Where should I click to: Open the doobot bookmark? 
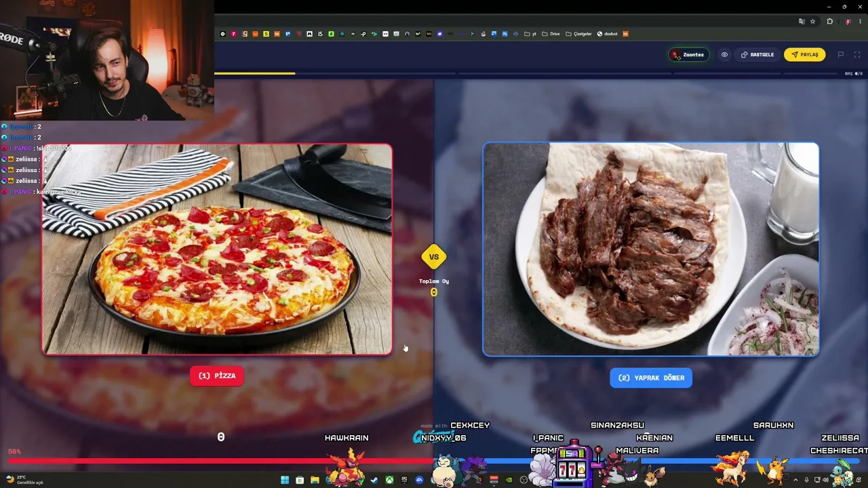(x=608, y=34)
